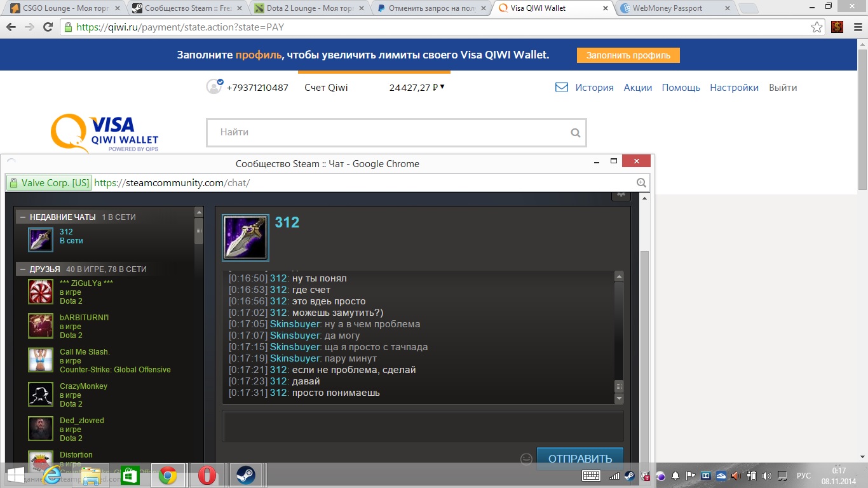Click the Счет Qiwi label
This screenshot has width=868, height=488.
[x=326, y=88]
